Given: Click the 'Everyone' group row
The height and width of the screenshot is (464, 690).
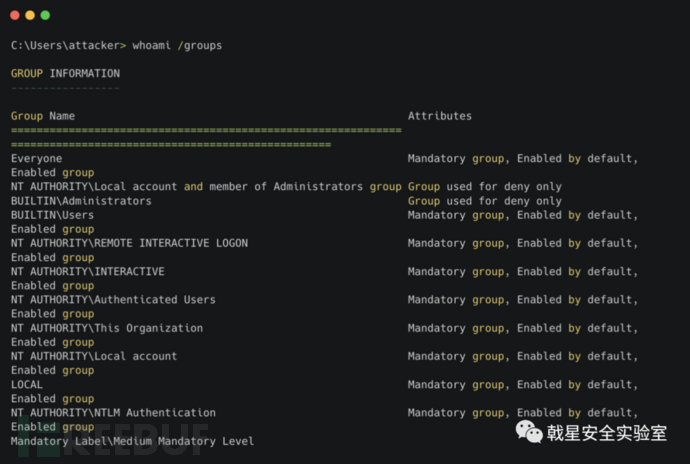Looking at the screenshot, I should [37, 158].
